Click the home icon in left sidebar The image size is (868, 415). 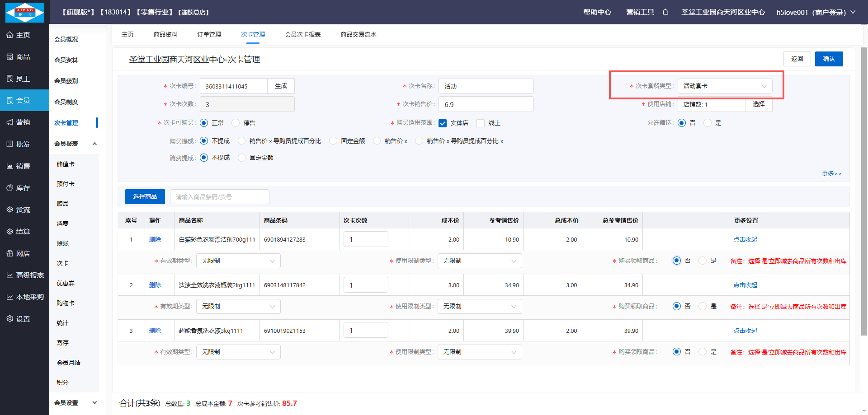click(x=10, y=35)
